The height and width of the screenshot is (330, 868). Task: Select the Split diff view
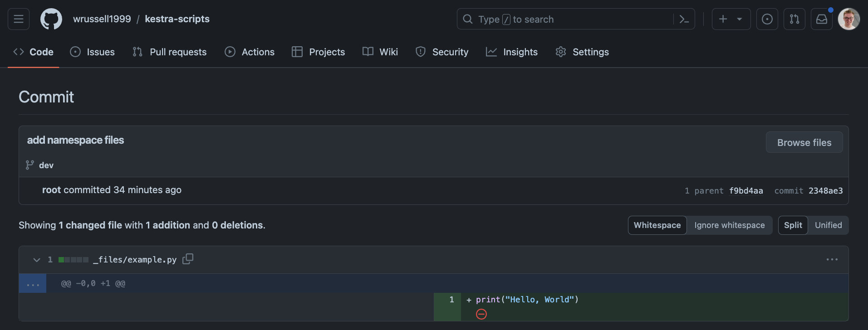(793, 225)
